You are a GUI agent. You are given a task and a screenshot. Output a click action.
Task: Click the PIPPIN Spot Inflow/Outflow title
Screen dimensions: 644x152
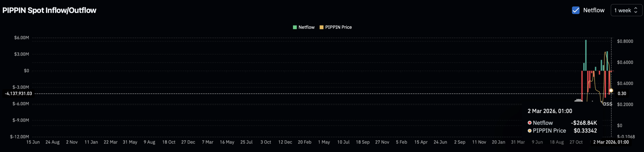click(49, 10)
